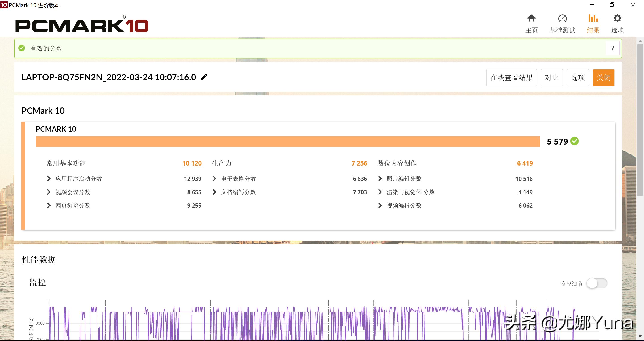Click the orange PCMark 10 score bar
Viewport: 644px width, 341px height.
[288, 141]
